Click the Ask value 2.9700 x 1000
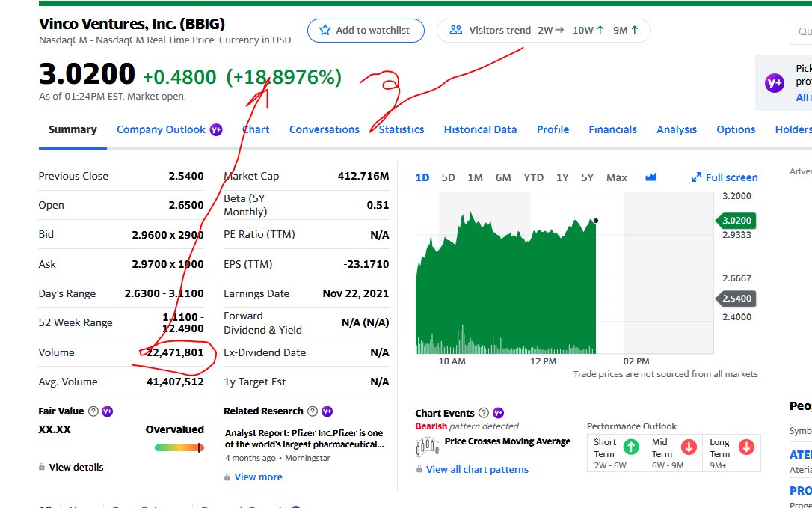The height and width of the screenshot is (508, 812). 167,264
